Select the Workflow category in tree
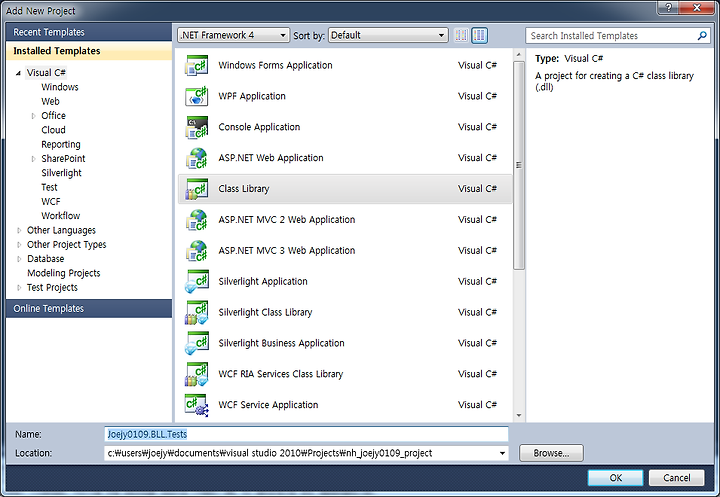 [x=61, y=216]
